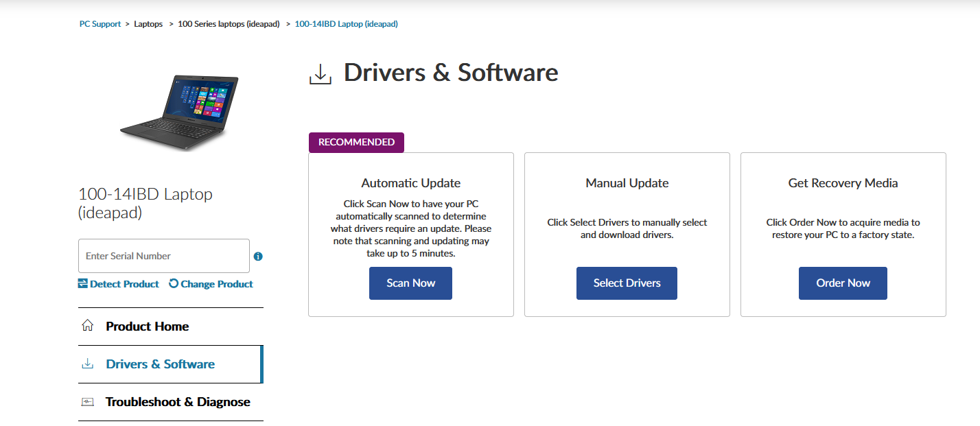This screenshot has height=426, width=980.
Task: Click the serial number info icon
Action: point(258,257)
